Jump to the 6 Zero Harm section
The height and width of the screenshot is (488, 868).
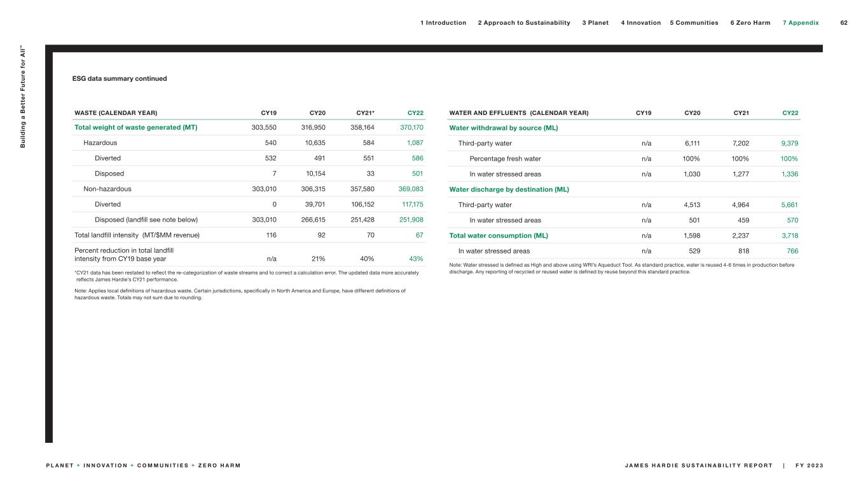coord(750,23)
